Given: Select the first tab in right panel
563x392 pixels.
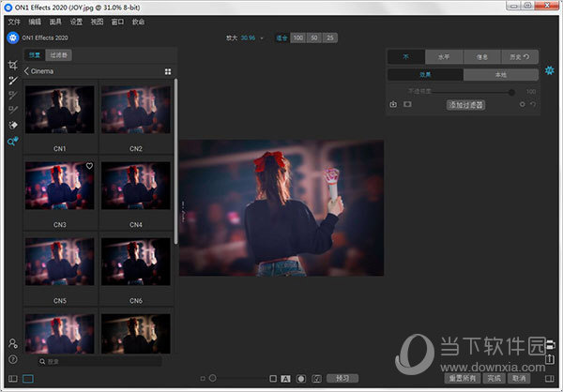Looking at the screenshot, I should point(406,56).
